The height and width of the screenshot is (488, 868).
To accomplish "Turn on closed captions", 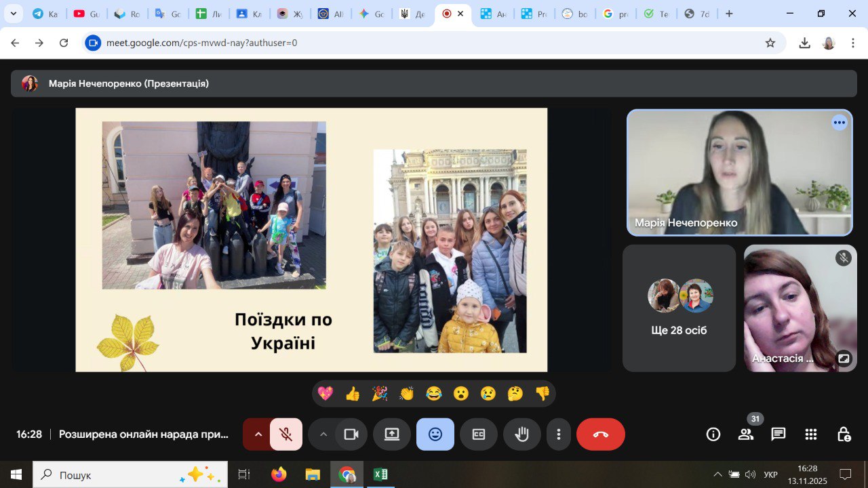I will point(479,434).
